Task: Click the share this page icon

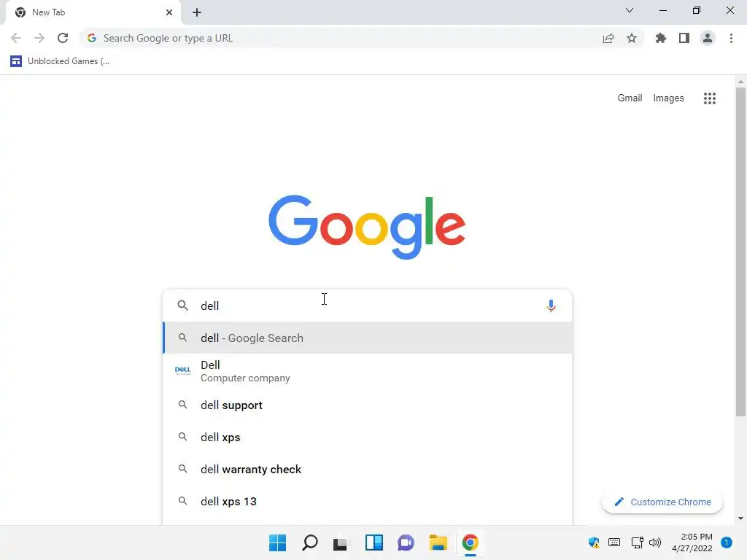Action: click(608, 38)
